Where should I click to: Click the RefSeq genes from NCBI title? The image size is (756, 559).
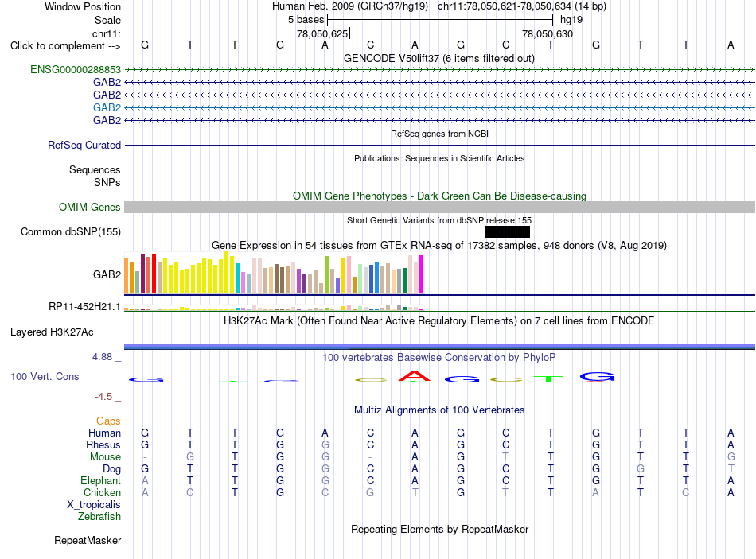[x=439, y=134]
